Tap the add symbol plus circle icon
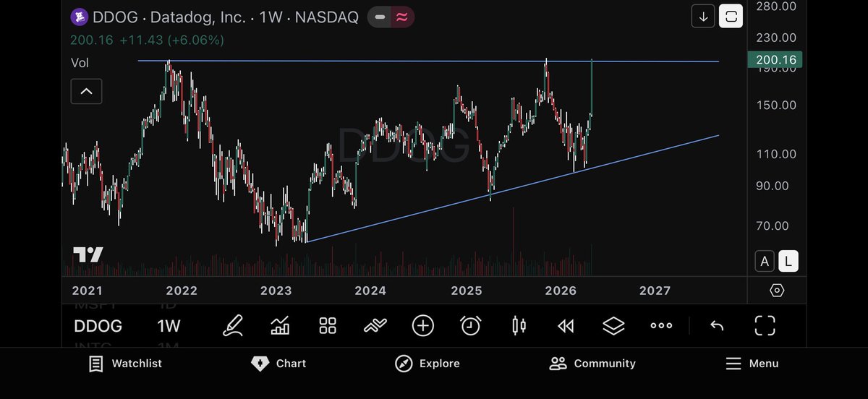This screenshot has width=868, height=399. 423,326
